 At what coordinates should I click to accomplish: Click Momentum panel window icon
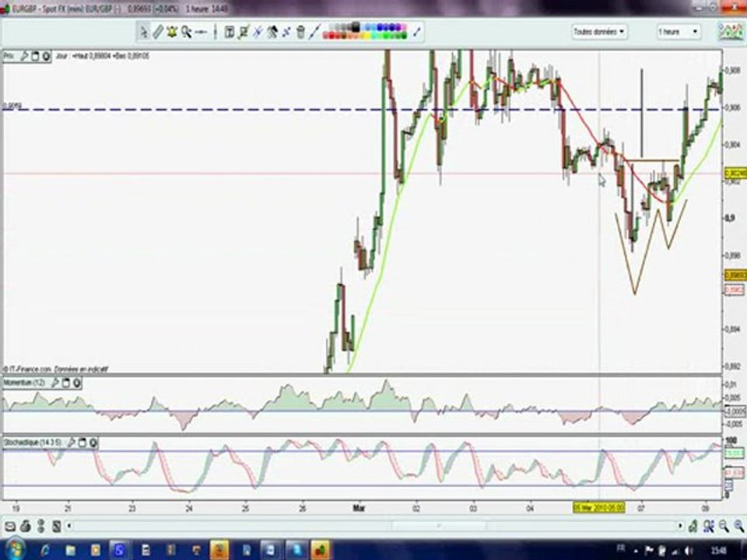(66, 383)
